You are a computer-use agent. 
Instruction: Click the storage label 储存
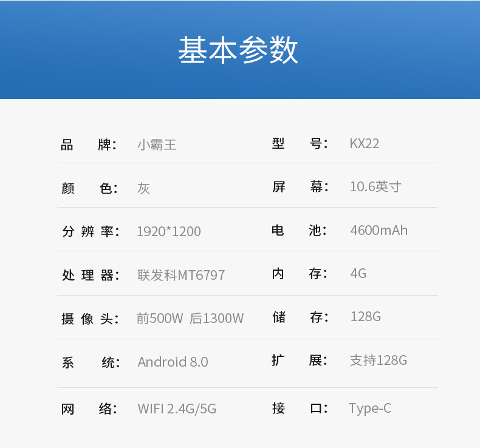pos(301,317)
